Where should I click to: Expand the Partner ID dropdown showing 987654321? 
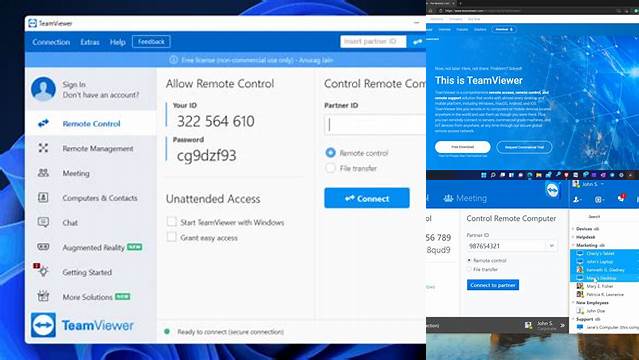(x=551, y=246)
